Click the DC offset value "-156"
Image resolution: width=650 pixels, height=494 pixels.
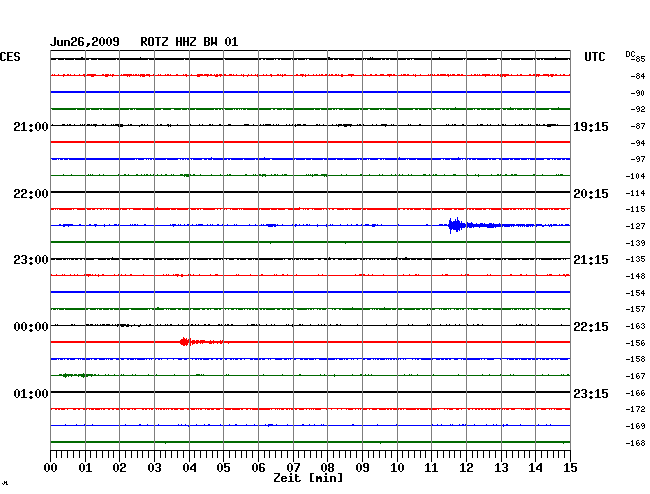(635, 343)
